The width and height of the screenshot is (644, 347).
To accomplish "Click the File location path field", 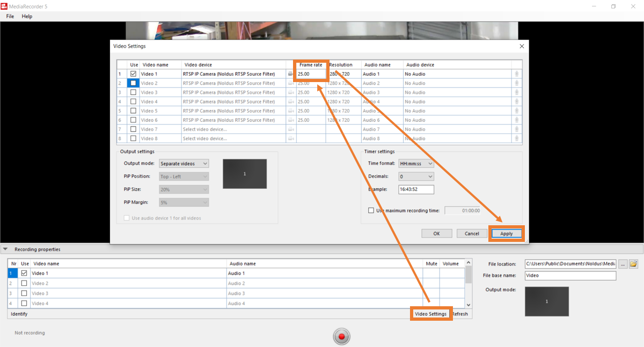I will coord(570,264).
